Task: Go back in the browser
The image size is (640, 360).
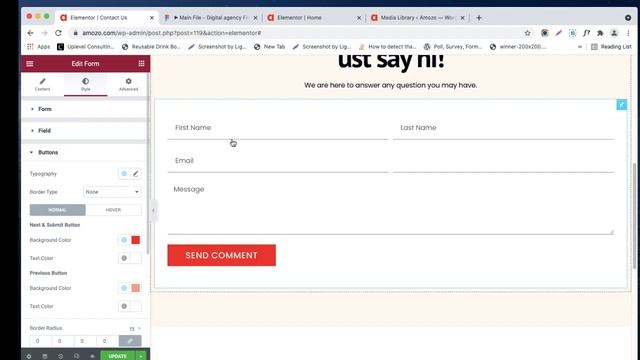Action: click(31, 33)
